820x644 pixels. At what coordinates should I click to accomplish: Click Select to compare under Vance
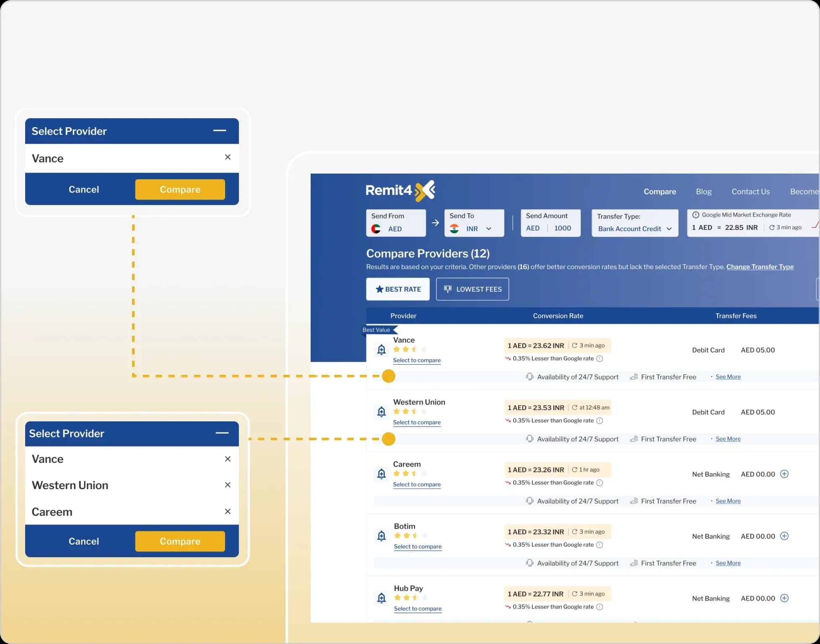click(x=417, y=360)
